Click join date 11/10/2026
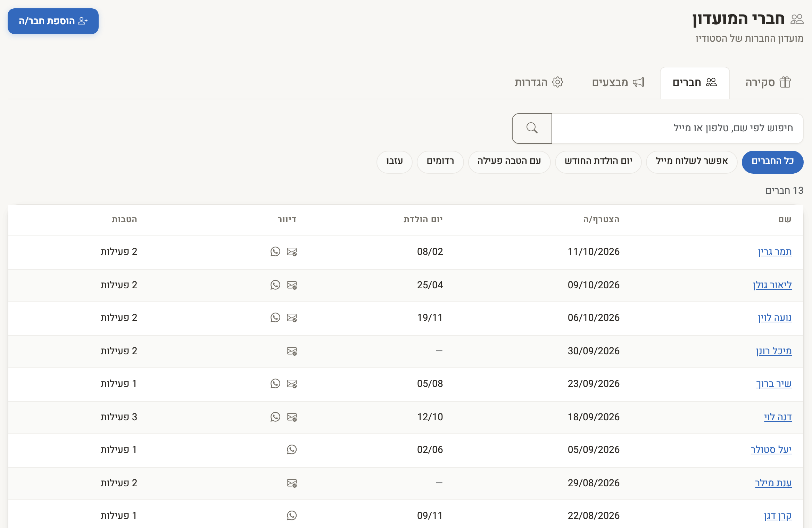This screenshot has height=528, width=812. pyautogui.click(x=594, y=251)
